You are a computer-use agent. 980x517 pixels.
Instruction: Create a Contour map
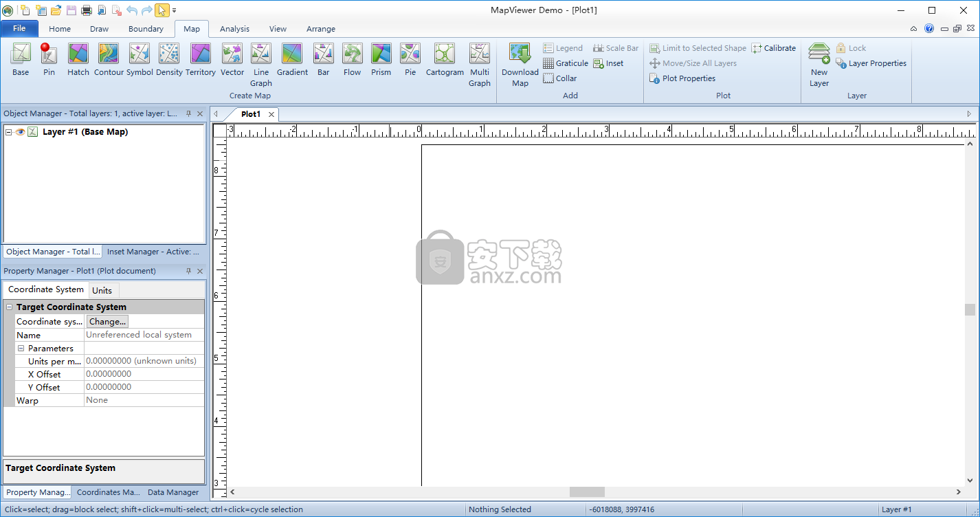coord(109,60)
